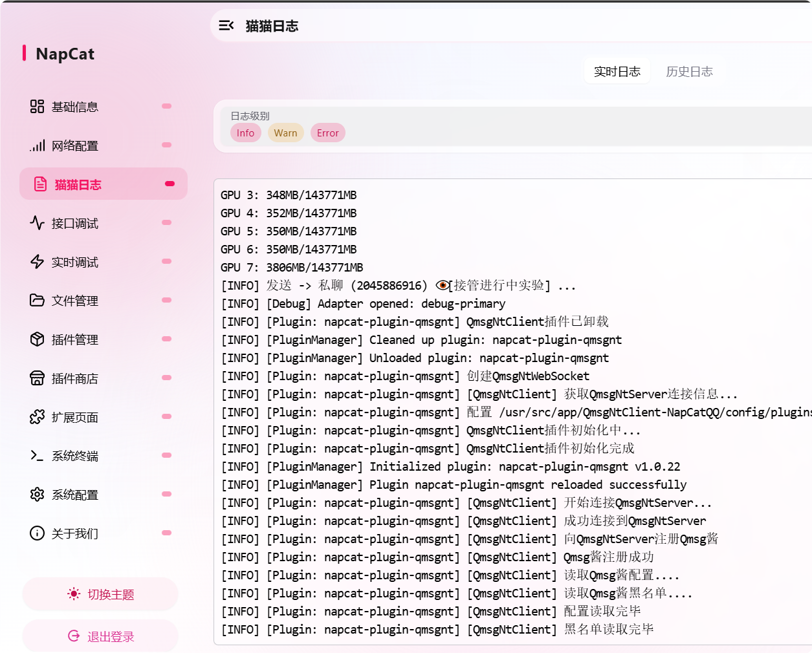The width and height of the screenshot is (812, 653).
Task: Click the 退出登录 button
Action: 100,637
